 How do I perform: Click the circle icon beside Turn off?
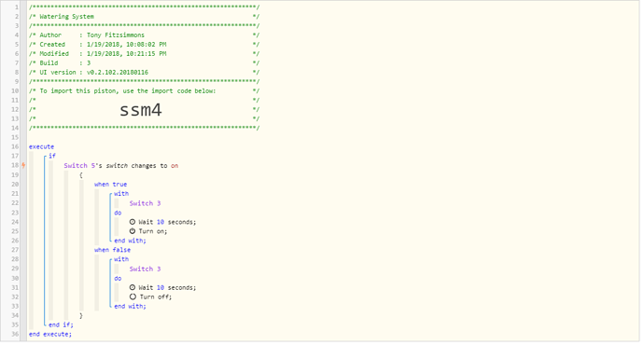(133, 297)
